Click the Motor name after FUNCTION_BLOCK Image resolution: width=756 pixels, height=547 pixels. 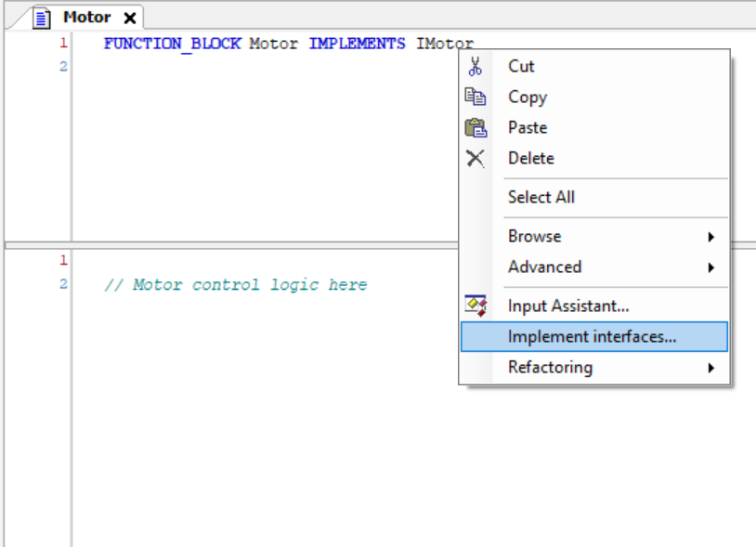click(x=273, y=44)
